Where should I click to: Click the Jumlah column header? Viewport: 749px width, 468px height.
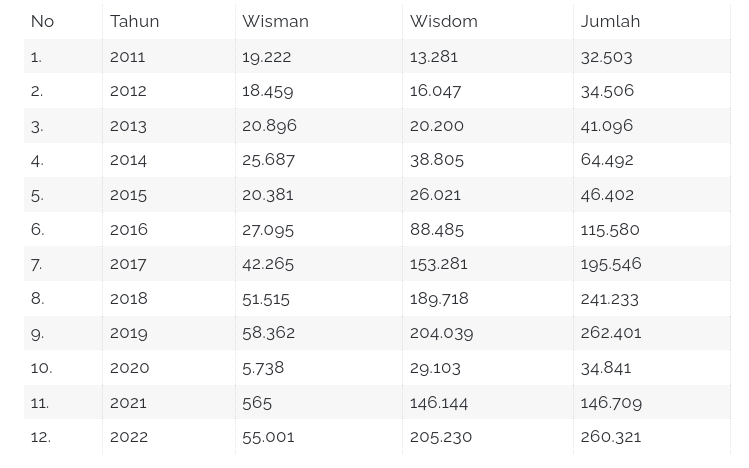point(610,21)
